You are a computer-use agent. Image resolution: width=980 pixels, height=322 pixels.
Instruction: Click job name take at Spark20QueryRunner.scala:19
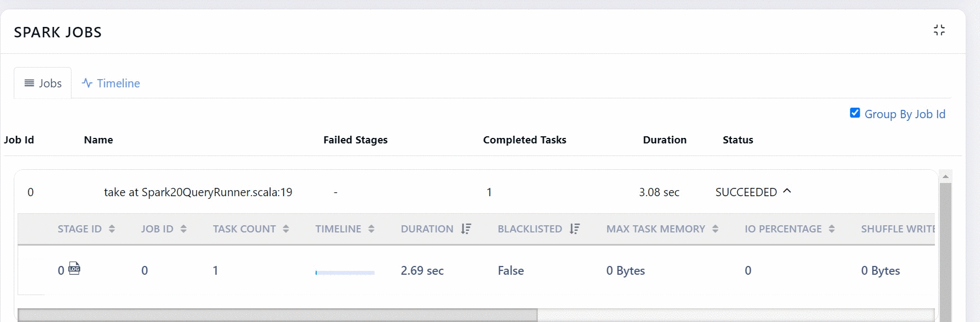pos(198,192)
